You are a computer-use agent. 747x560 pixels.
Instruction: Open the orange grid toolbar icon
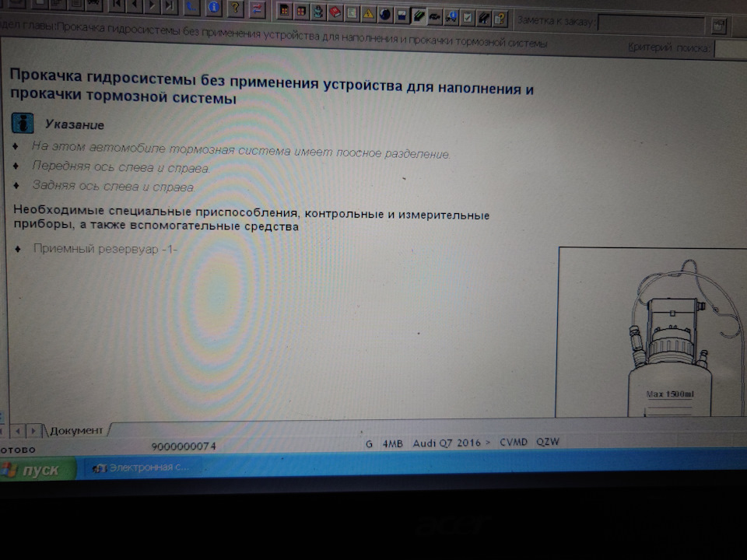click(x=284, y=10)
